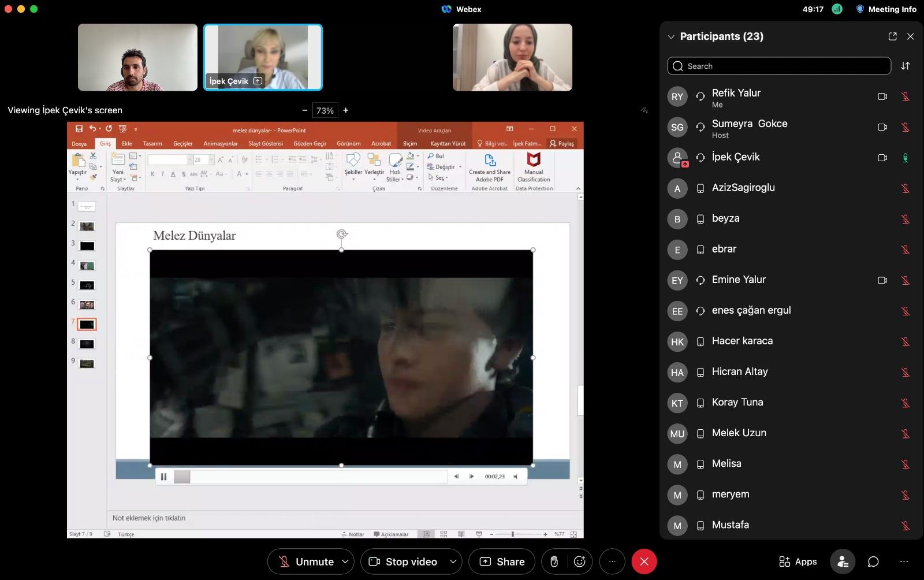Open the Animasyonlar ribbon tab
Viewport: 924px width, 580px height.
pyautogui.click(x=221, y=143)
